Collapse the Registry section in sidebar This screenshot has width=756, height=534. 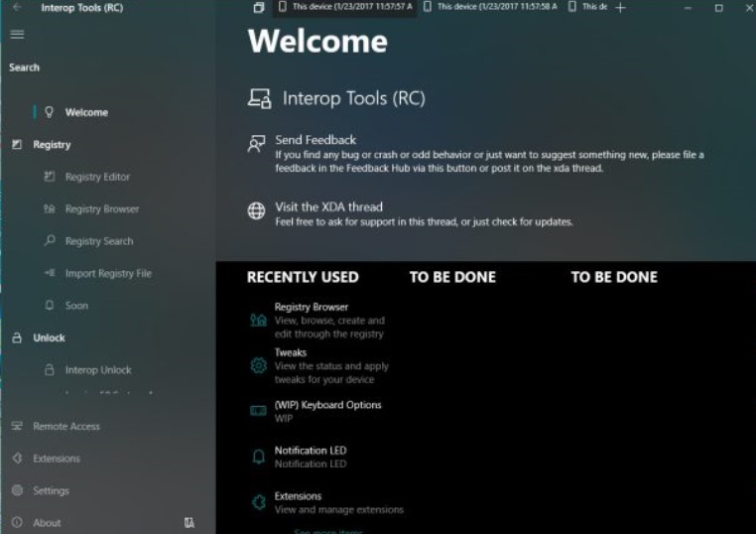coord(52,145)
